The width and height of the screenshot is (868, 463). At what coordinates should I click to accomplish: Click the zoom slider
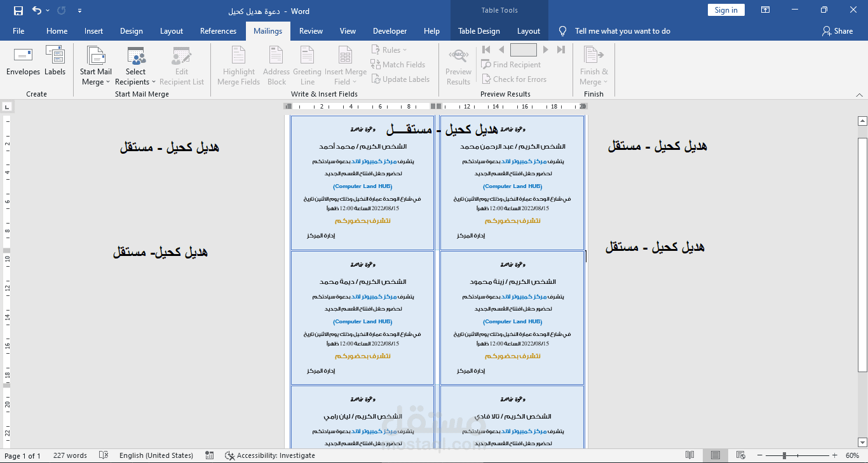click(x=798, y=455)
